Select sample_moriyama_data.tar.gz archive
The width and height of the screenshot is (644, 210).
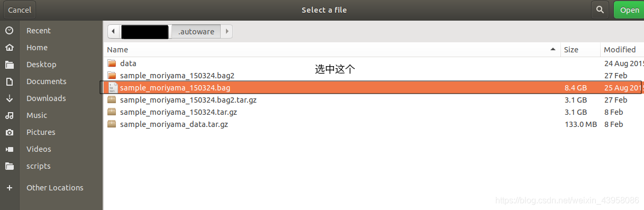coord(374,124)
